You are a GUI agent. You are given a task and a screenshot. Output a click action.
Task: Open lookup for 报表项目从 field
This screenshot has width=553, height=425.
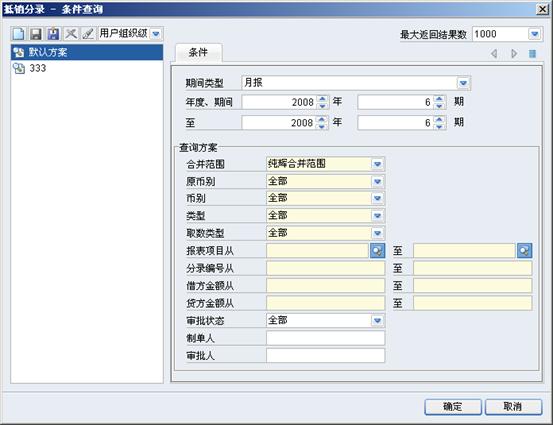point(377,251)
